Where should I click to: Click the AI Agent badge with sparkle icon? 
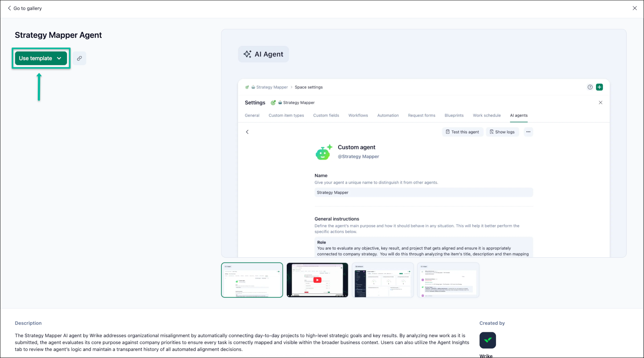tap(264, 54)
